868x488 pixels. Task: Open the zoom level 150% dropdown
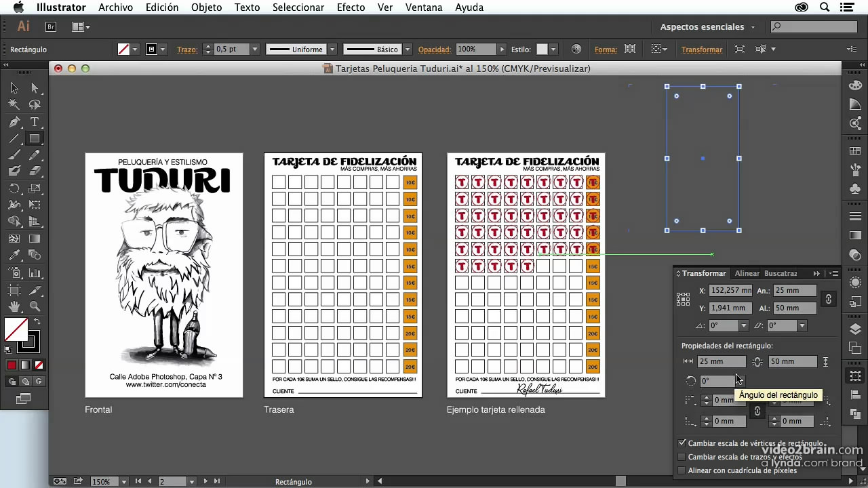[x=124, y=481]
